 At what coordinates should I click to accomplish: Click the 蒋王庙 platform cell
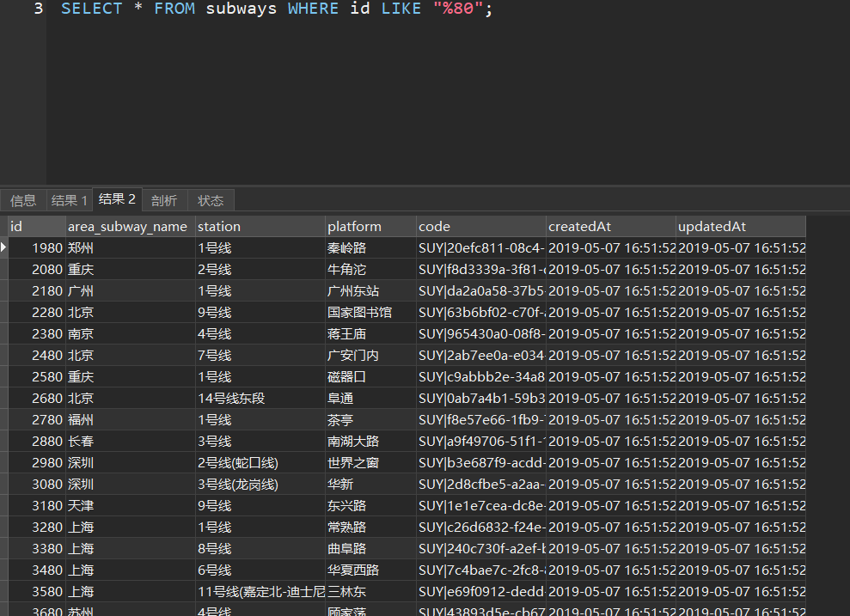pyautogui.click(x=370, y=333)
